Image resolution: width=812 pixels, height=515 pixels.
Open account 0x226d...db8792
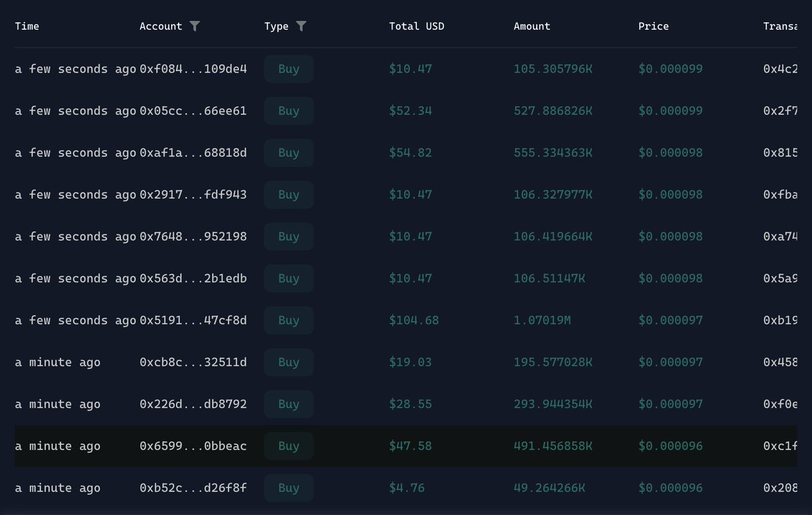(194, 405)
